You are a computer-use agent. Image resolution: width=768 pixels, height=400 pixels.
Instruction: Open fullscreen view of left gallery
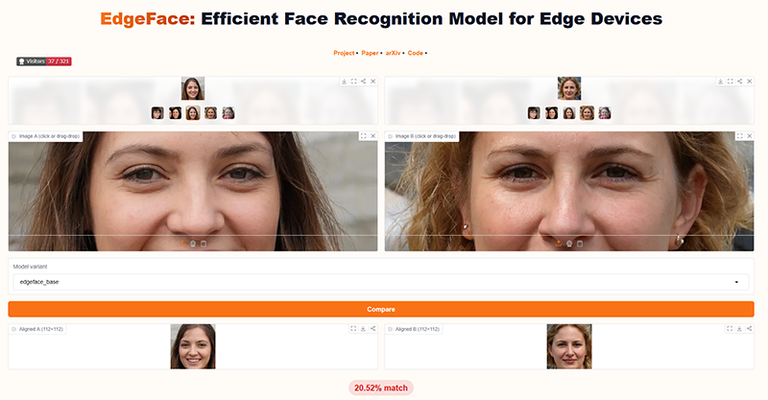pyautogui.click(x=354, y=81)
